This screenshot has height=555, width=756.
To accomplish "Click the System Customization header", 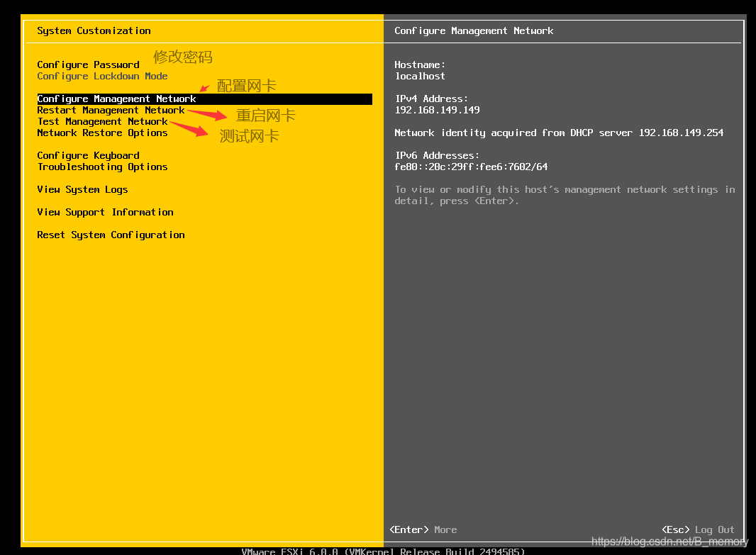I will pyautogui.click(x=94, y=31).
